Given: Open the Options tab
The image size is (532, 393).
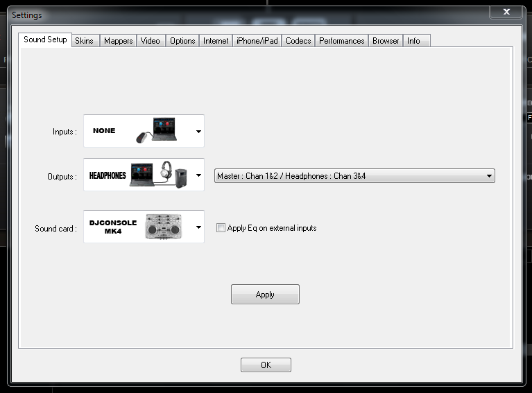Looking at the screenshot, I should 182,41.
